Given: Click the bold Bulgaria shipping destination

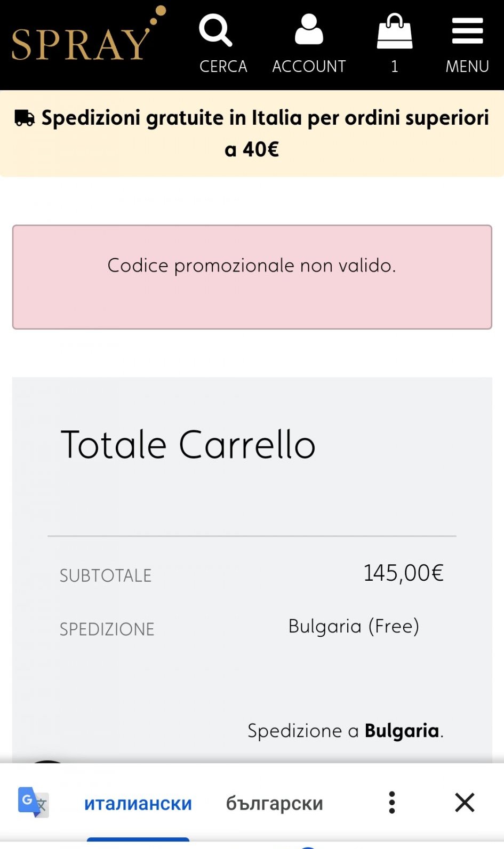Looking at the screenshot, I should (x=402, y=731).
